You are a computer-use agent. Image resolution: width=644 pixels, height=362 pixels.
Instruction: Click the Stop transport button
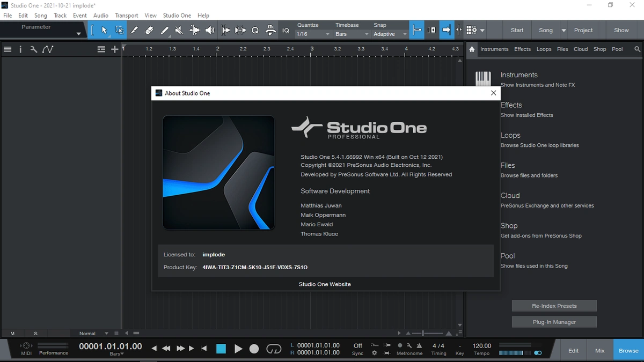(x=221, y=349)
